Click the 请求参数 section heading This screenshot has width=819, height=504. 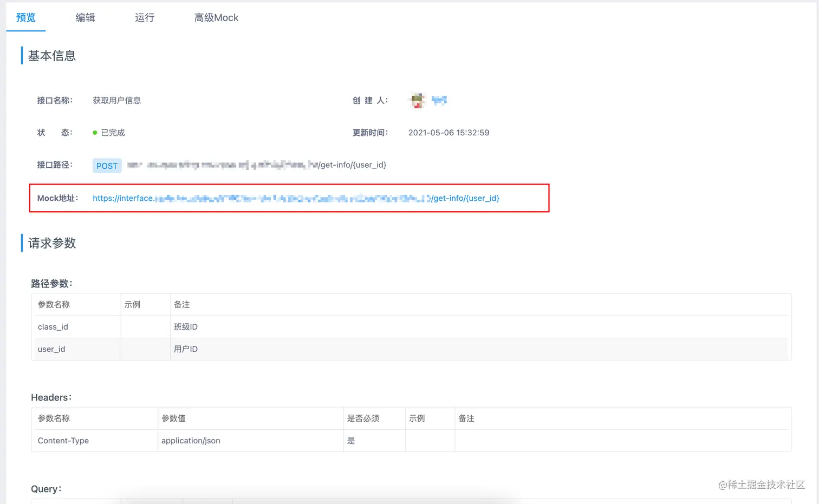(51, 243)
